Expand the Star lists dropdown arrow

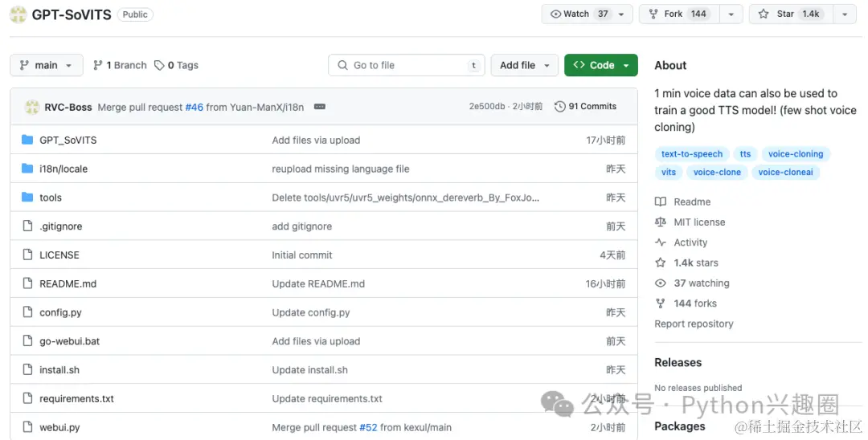pyautogui.click(x=845, y=14)
